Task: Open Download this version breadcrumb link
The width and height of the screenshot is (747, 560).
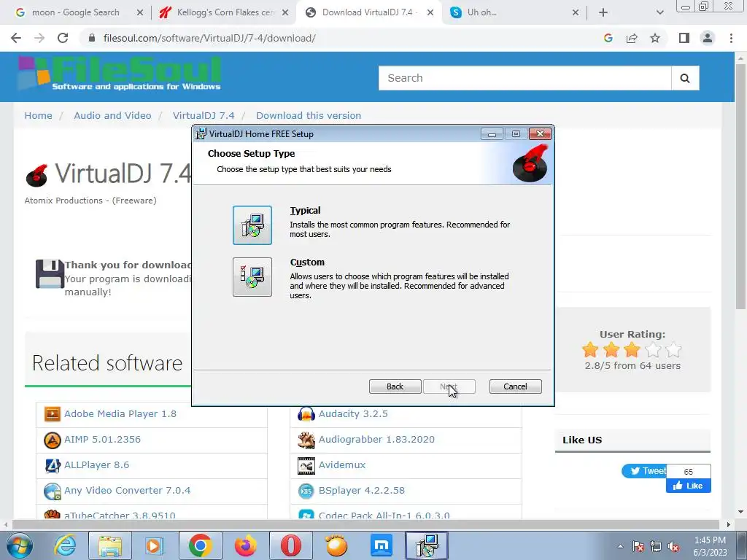Action: tap(309, 115)
